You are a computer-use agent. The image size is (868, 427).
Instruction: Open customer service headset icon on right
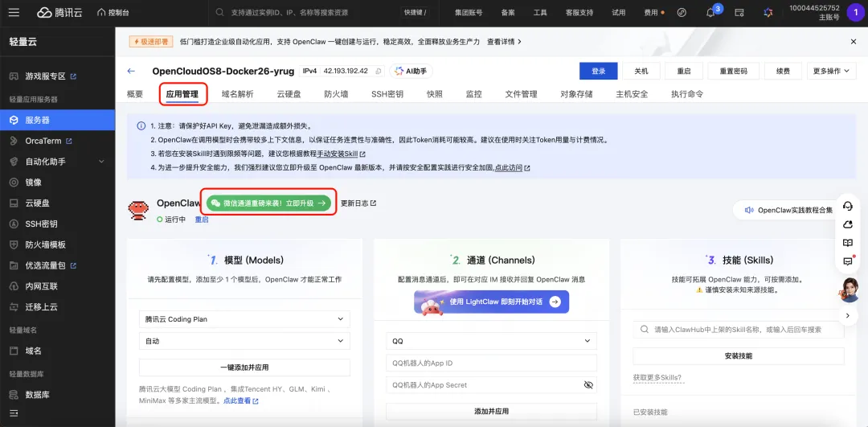[848, 206]
